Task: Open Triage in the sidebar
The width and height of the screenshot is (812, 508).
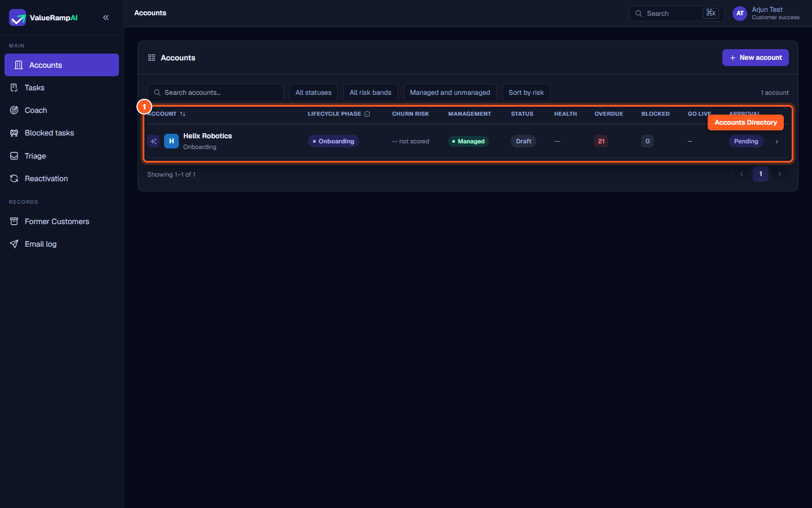Action: (x=61, y=156)
